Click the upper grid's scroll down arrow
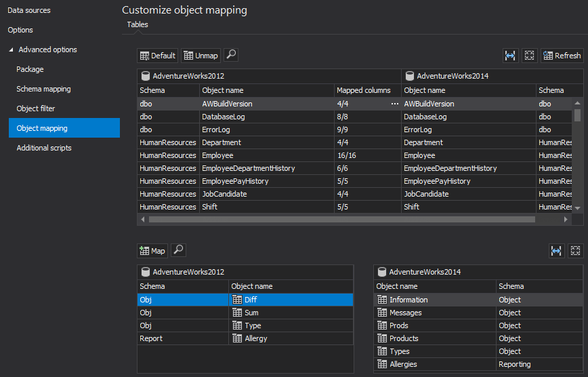The width and height of the screenshot is (588, 377). 577,208
